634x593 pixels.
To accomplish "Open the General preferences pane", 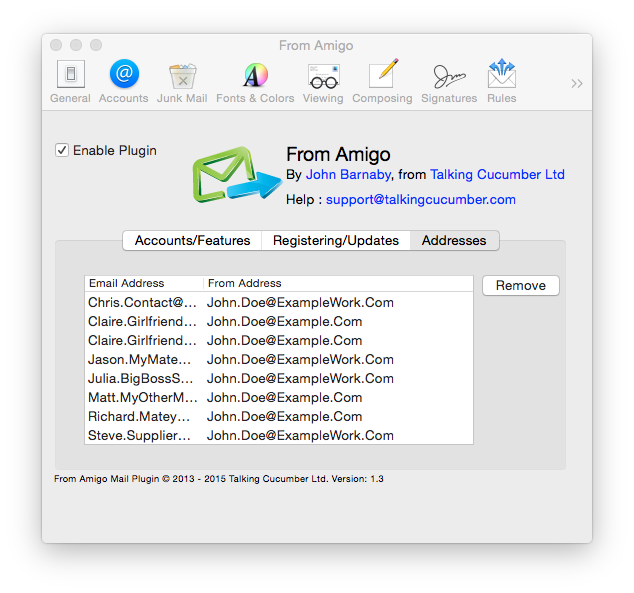I will [70, 82].
